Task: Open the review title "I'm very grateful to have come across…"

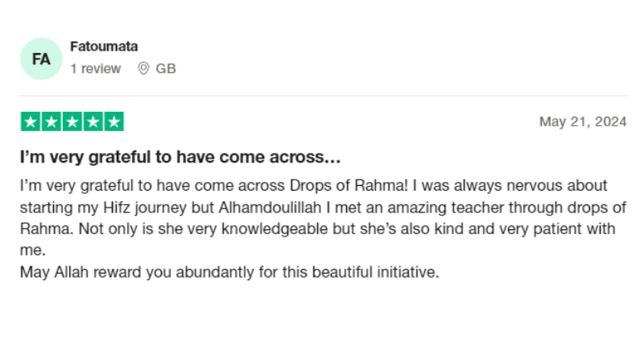Action: coord(180,156)
